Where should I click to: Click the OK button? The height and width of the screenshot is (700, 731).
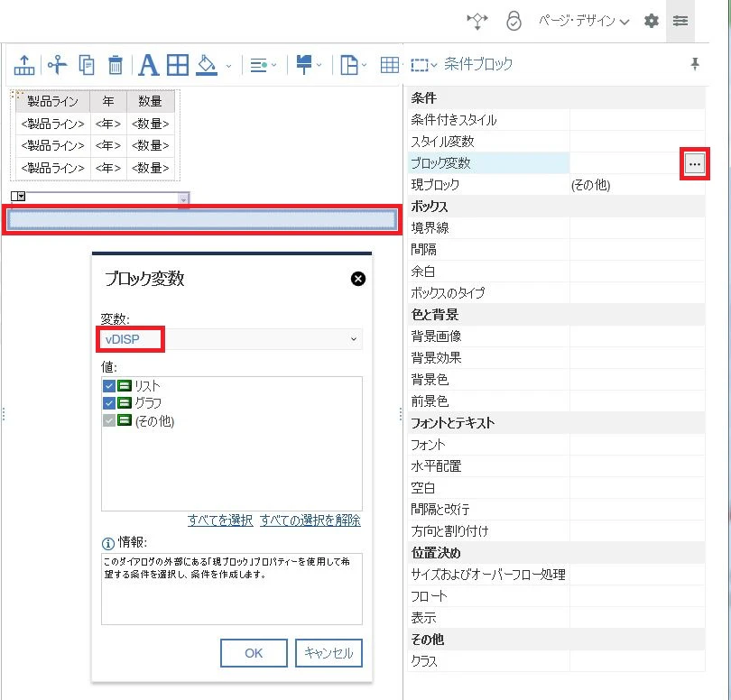coord(254,653)
